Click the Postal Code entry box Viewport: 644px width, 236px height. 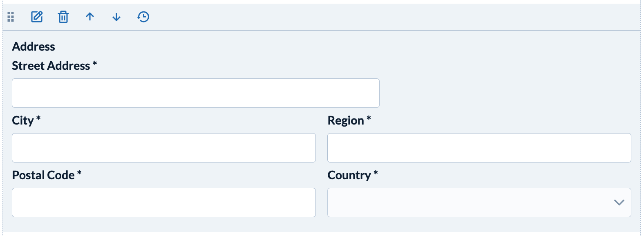point(163,202)
